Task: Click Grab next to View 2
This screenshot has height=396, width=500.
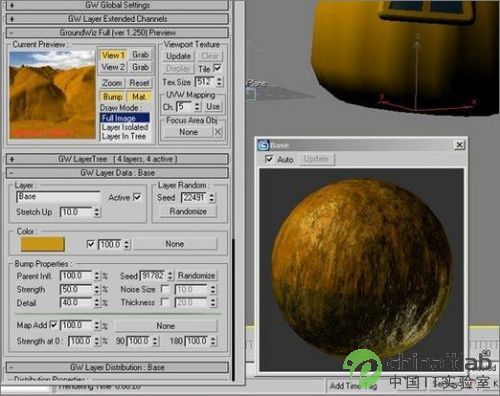Action: point(140,67)
